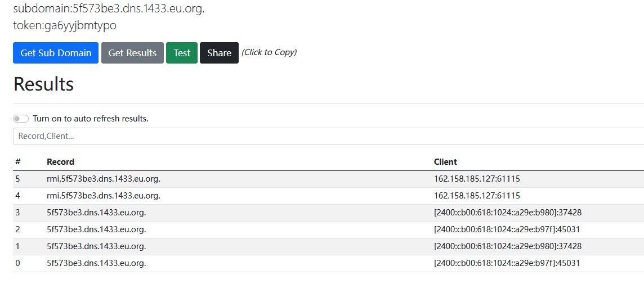Click the token ga6yyjbmtypo text
Viewport: 644px width, 284px height.
(x=65, y=25)
